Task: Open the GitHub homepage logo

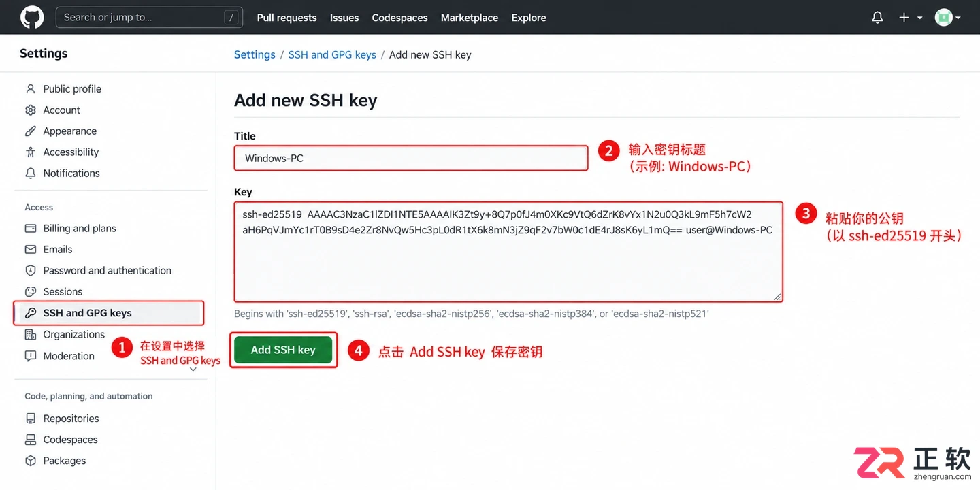Action: pos(32,18)
